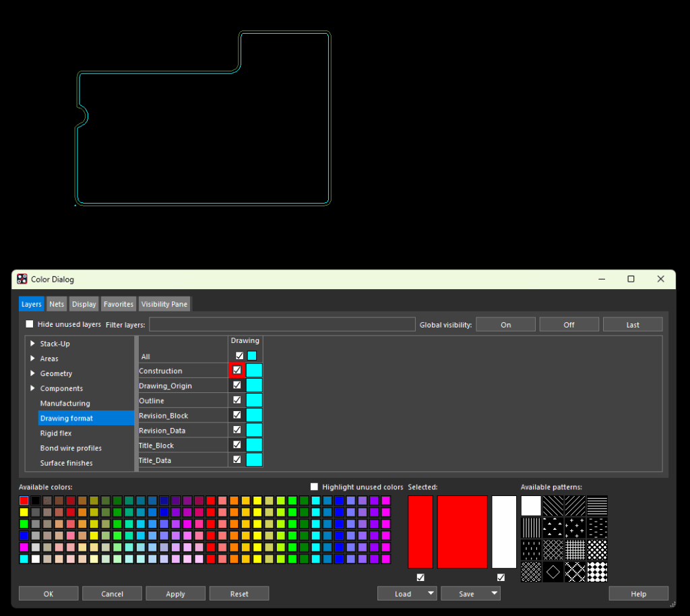690x616 pixels.
Task: Click the Last visibility button
Action: tap(633, 325)
